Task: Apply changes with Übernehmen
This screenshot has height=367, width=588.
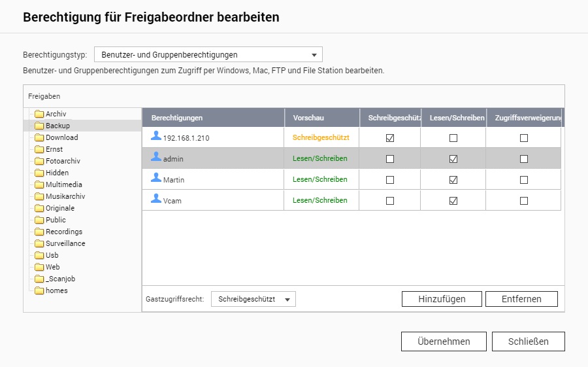Action: [x=444, y=341]
